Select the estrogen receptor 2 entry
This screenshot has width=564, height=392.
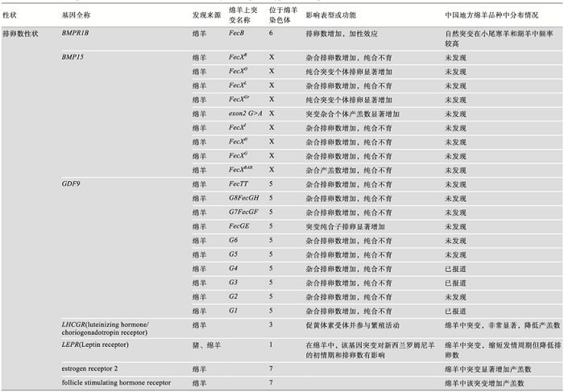click(89, 369)
